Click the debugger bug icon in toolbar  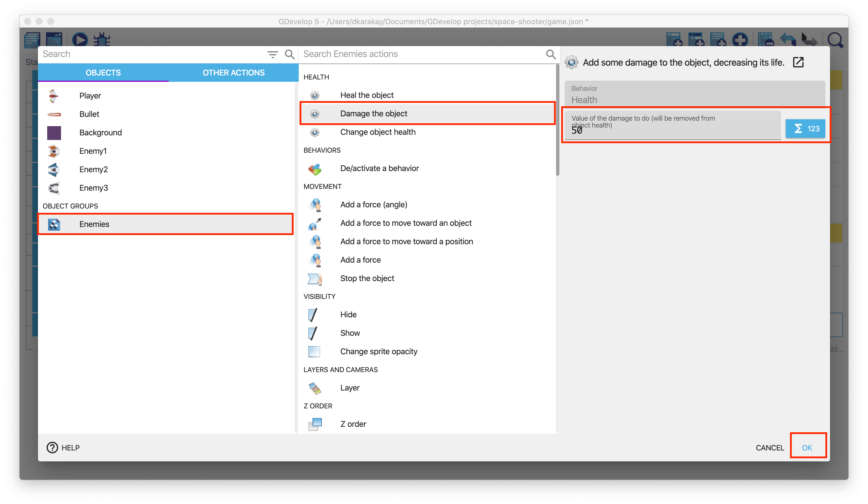102,39
